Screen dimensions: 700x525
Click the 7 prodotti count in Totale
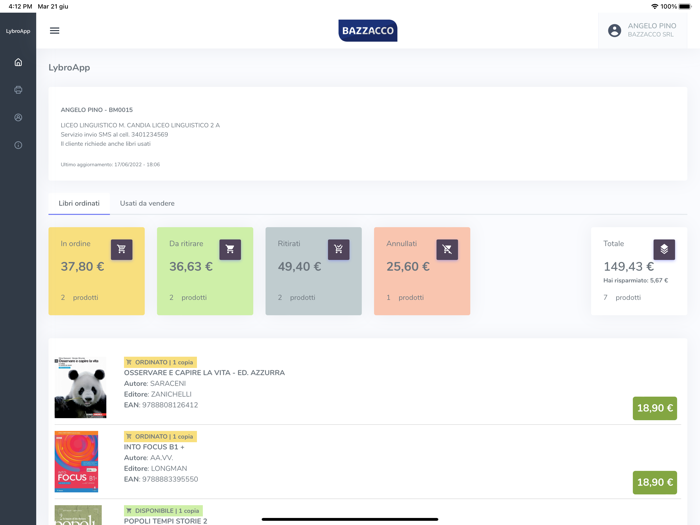tap(622, 297)
